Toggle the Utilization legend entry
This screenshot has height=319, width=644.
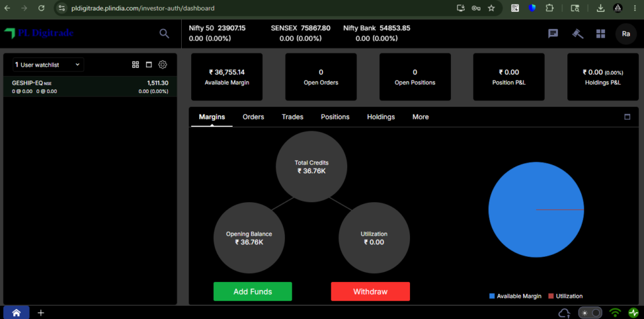[565, 296]
